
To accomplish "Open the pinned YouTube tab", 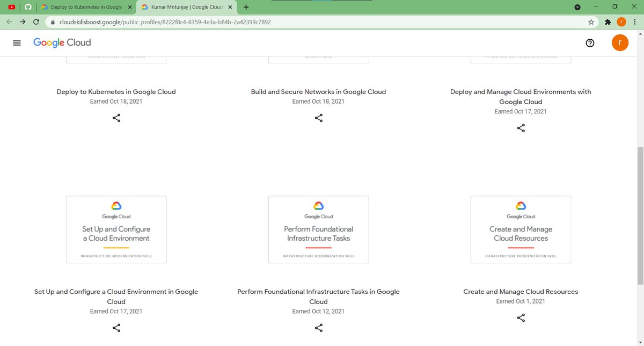I will point(12,7).
